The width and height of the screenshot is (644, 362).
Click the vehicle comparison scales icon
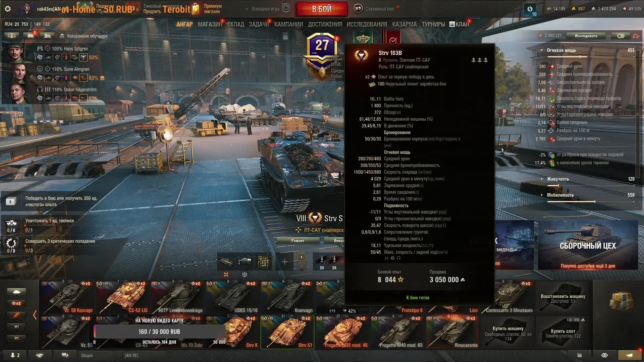coord(636,36)
